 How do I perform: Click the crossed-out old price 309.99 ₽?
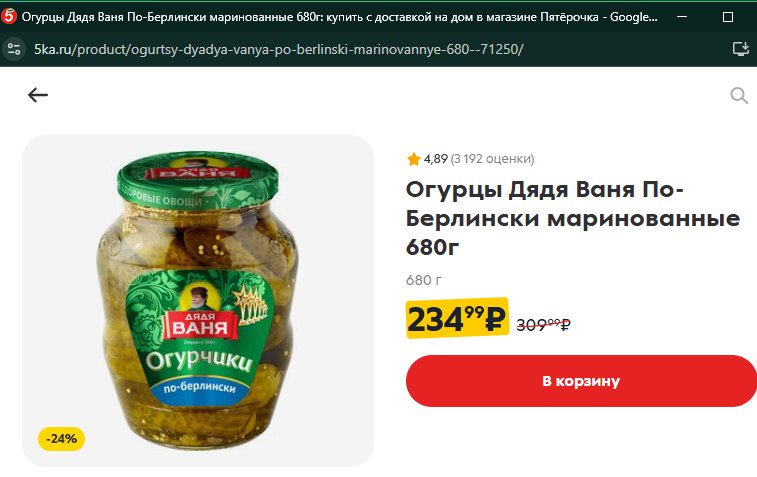coord(544,324)
